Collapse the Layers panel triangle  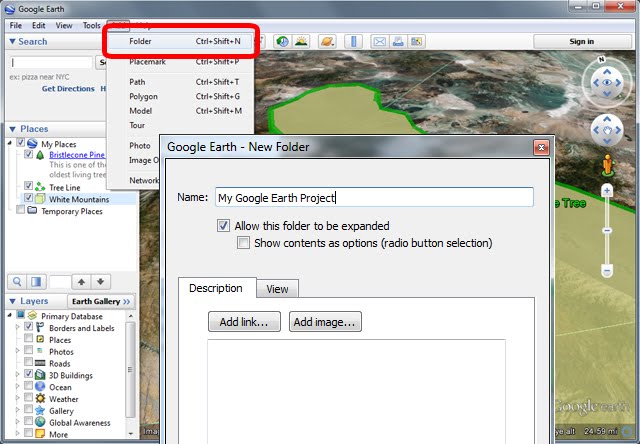pos(12,301)
